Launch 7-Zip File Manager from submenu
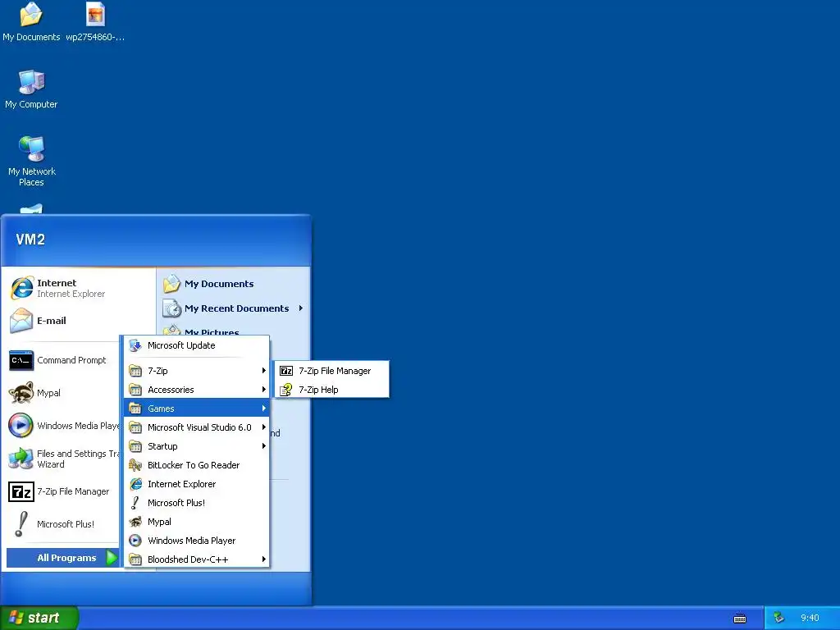This screenshot has height=630, width=840. [331, 371]
